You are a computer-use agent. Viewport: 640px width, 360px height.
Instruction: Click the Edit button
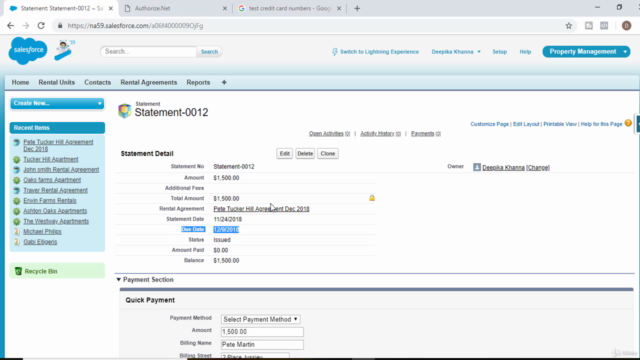click(x=284, y=153)
